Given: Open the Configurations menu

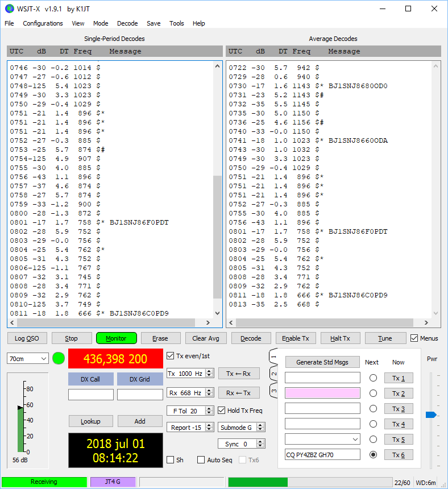Looking at the screenshot, I should (43, 23).
